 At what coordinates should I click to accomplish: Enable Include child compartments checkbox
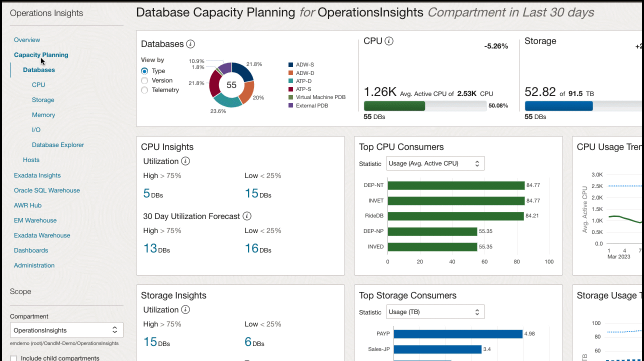pos(13,358)
